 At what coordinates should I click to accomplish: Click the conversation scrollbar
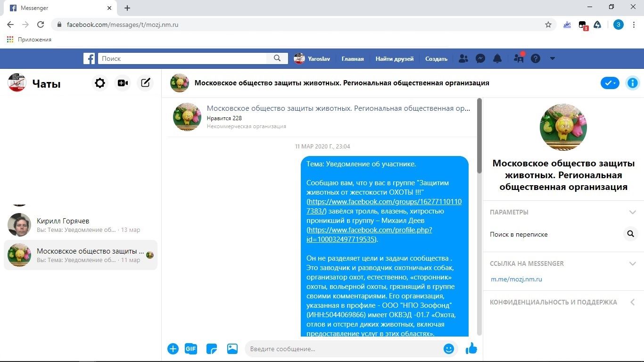[x=479, y=136]
